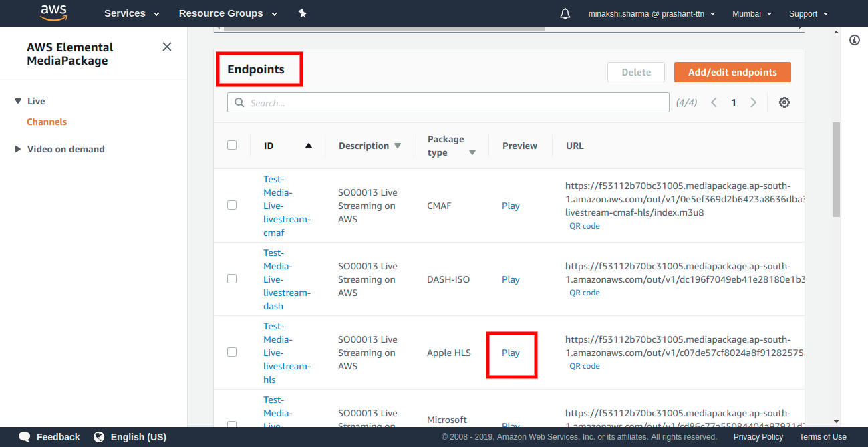Open Test-Media-Live-livestream-hls endpoint link
Screen dimensions: 868x447
pos(287,353)
